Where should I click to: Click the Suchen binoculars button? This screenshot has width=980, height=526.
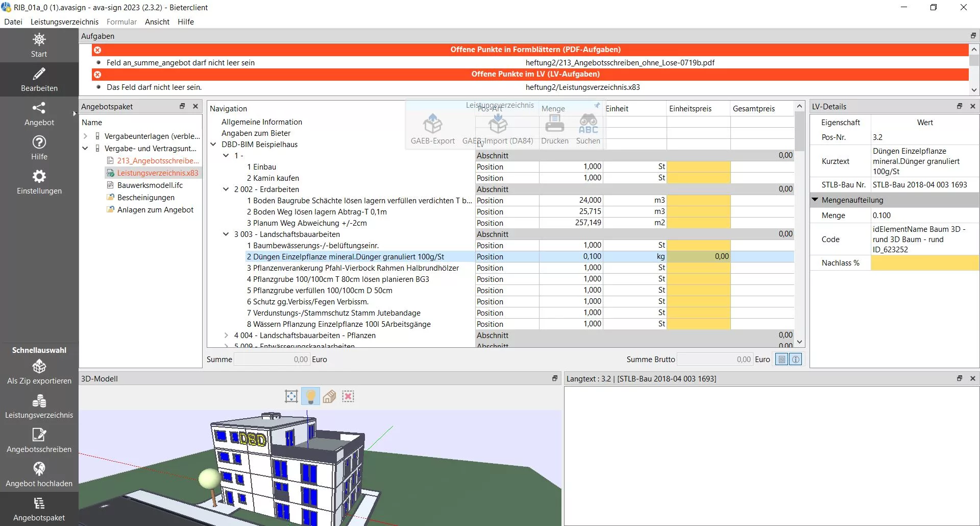pos(588,129)
